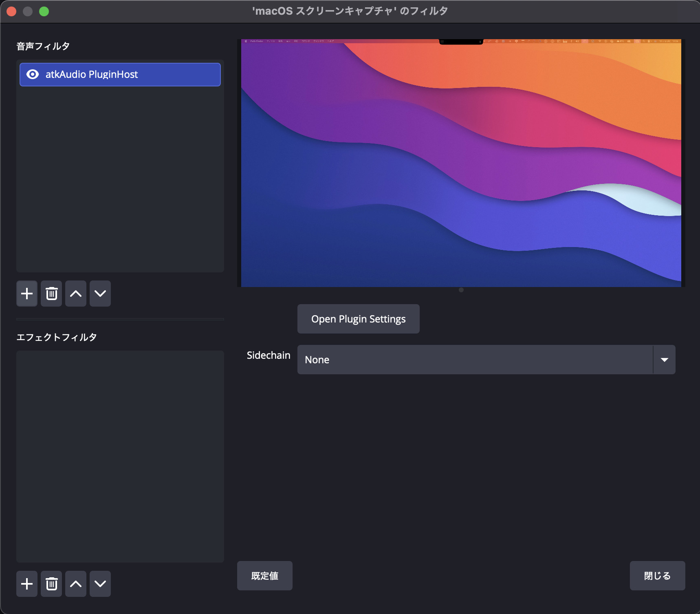
Task: Click empty space below atkAudio PluginHost
Action: [x=120, y=179]
